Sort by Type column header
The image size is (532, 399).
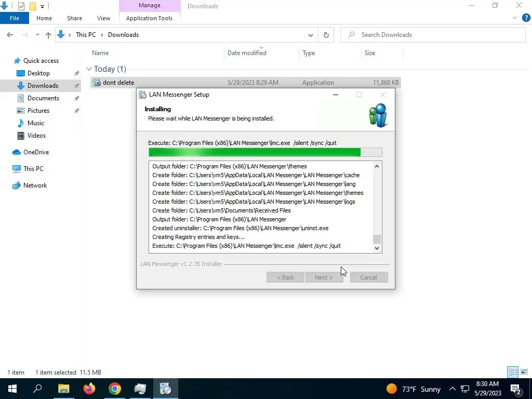(309, 53)
